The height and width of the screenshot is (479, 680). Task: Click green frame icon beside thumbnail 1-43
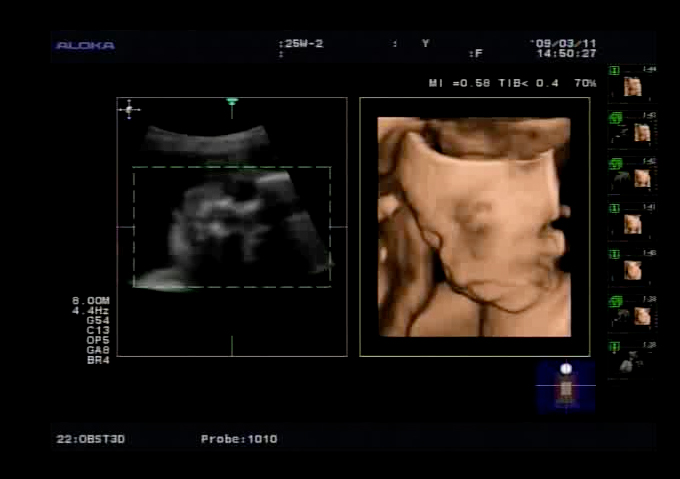click(615, 117)
